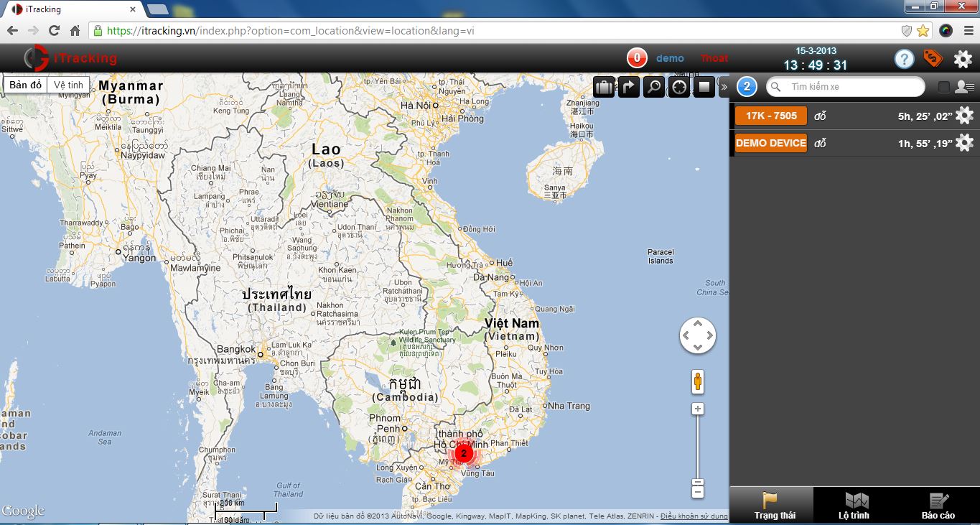Screen dimensions: 980x525
Task: Open a new browser tab
Action: (158, 9)
